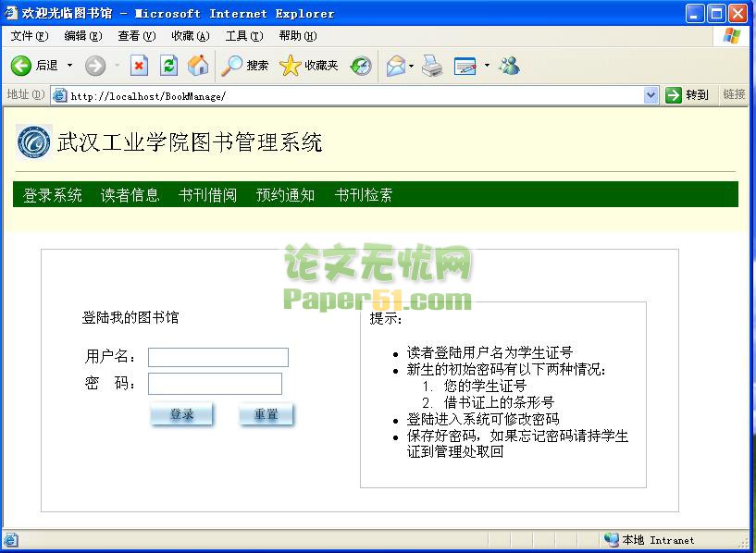The width and height of the screenshot is (756, 553).
Task: Open the 查看(V) menu
Action: point(137,36)
